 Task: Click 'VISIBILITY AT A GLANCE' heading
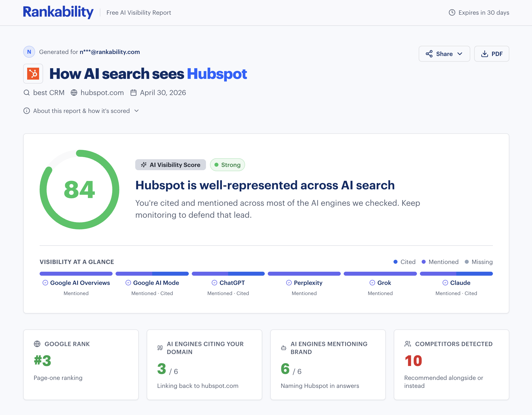77,262
